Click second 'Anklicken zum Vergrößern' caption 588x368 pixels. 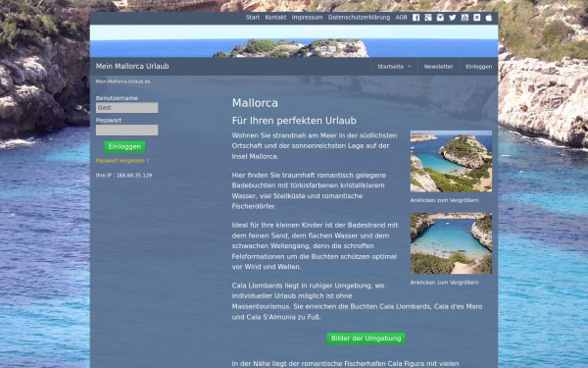point(444,283)
